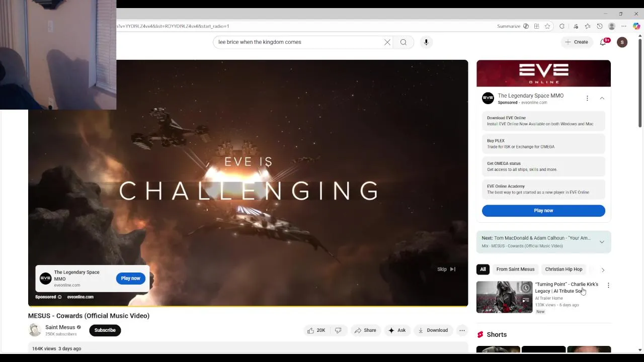Open browser Extensions puzzle icon
Image resolution: width=644 pixels, height=362 pixels.
point(562,26)
